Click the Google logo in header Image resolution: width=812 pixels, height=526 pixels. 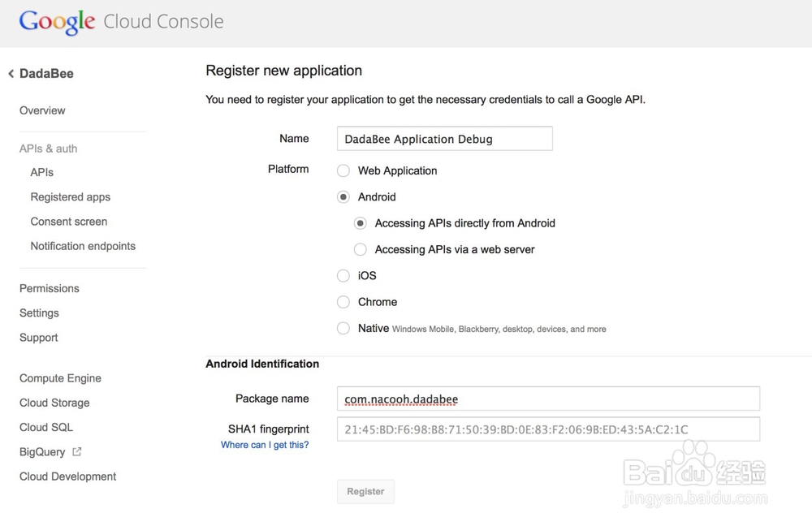[57, 22]
